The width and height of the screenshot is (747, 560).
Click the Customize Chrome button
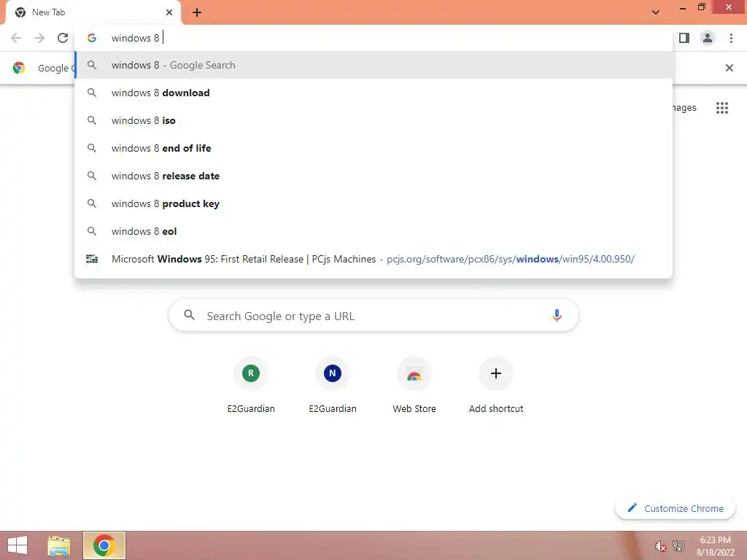[x=675, y=508]
